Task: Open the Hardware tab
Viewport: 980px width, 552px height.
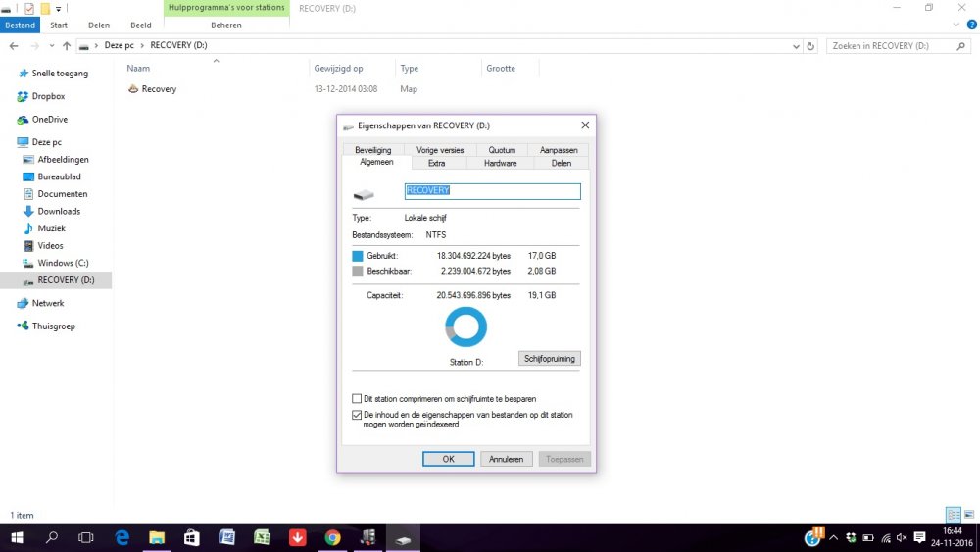Action: coord(500,163)
